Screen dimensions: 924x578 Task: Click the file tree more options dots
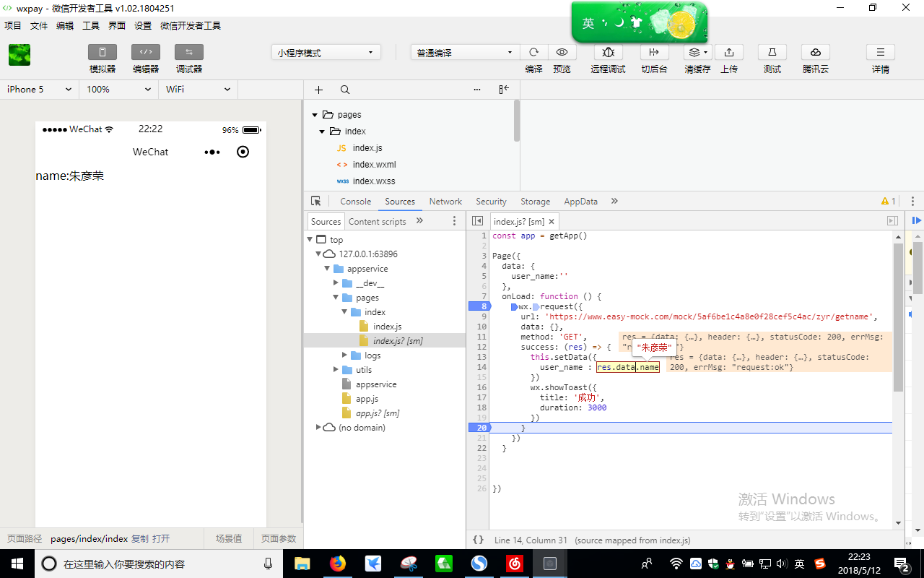pos(477,90)
